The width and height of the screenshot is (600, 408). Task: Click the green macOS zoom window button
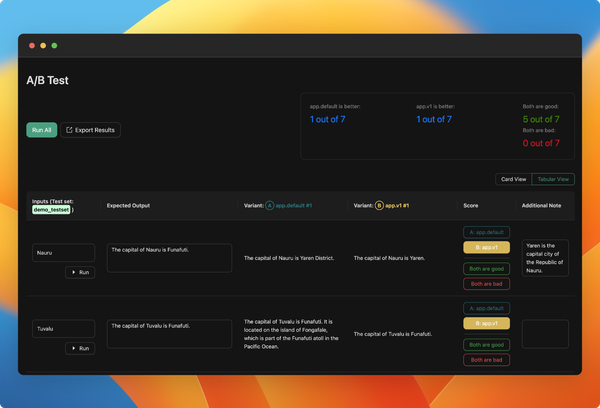54,46
